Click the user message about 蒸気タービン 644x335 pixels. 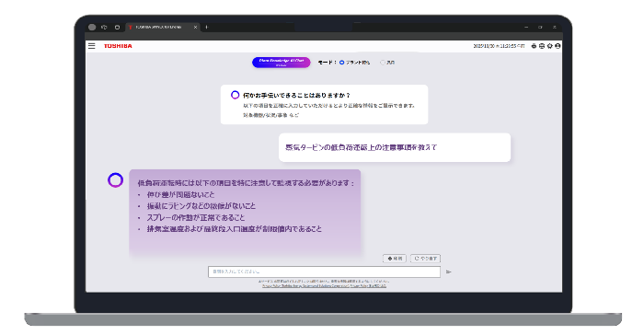coord(395,147)
